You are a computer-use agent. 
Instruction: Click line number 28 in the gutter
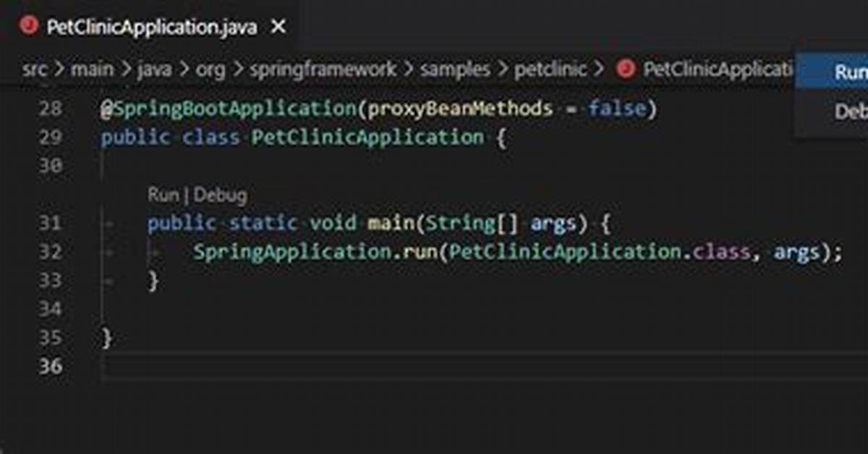49,109
